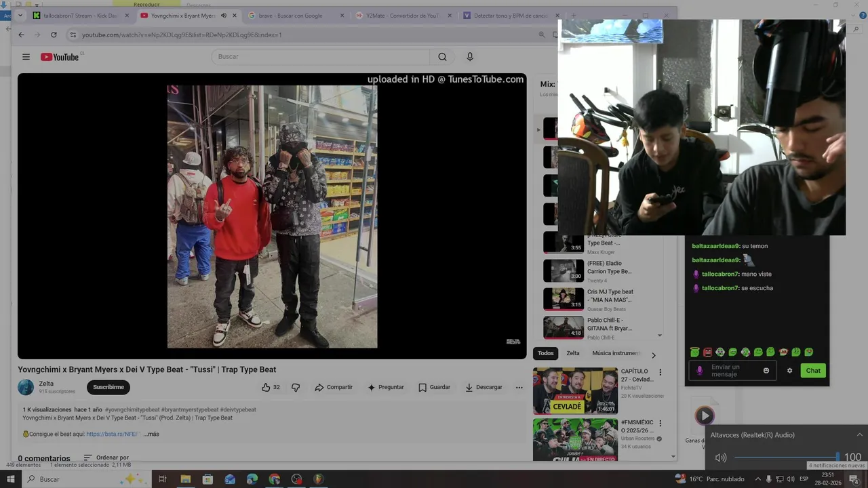Reload the page with the browser refresh icon
This screenshot has height=488, width=868.
(54, 35)
